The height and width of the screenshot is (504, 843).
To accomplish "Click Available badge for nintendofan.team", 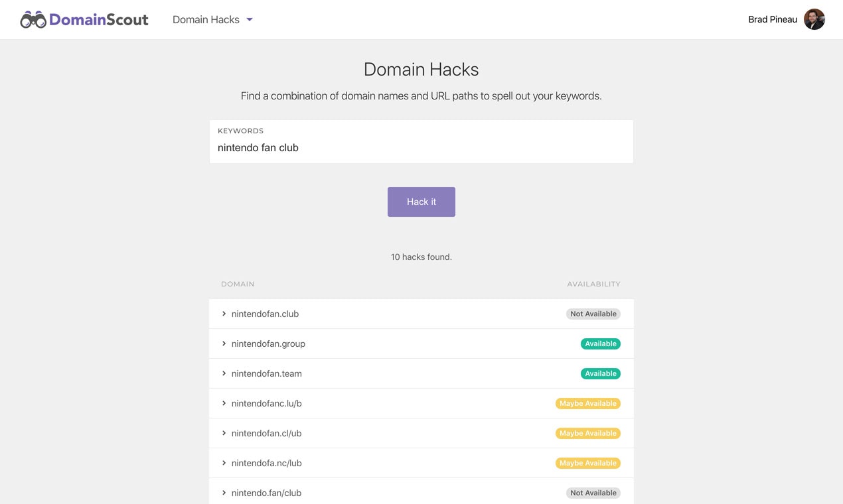I will [x=601, y=373].
